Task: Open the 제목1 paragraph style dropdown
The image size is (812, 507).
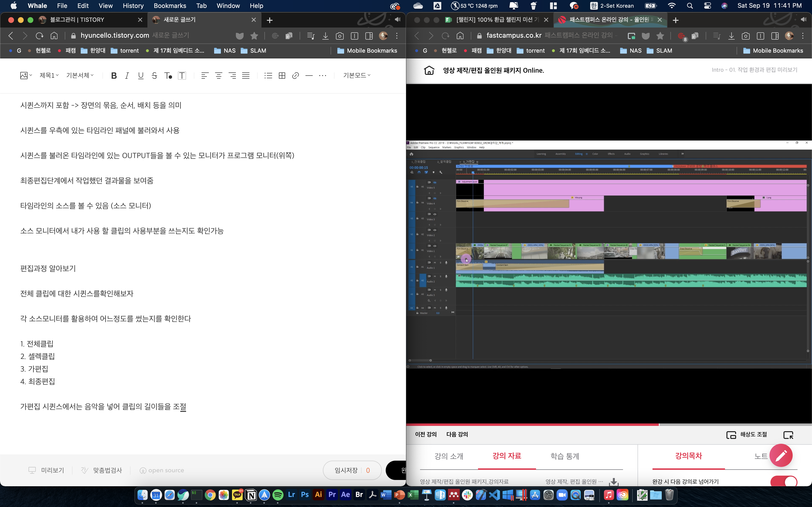Action: (49, 75)
